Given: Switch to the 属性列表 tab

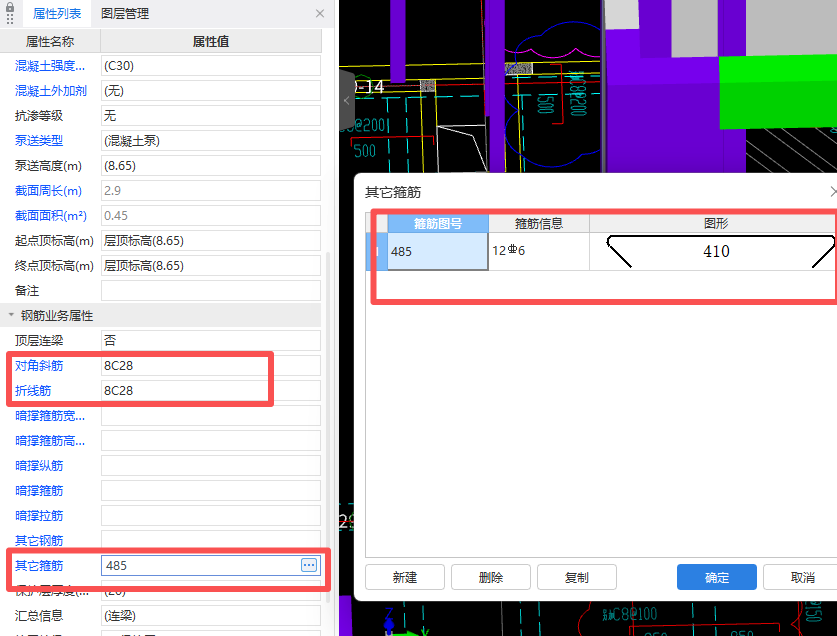Looking at the screenshot, I should [x=57, y=13].
